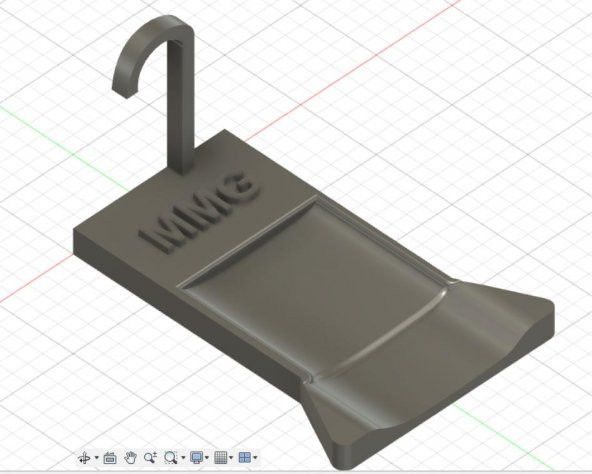Open the Grid and Snaps dropdown arrow
Viewport: 592px width, 474px height.
231,458
